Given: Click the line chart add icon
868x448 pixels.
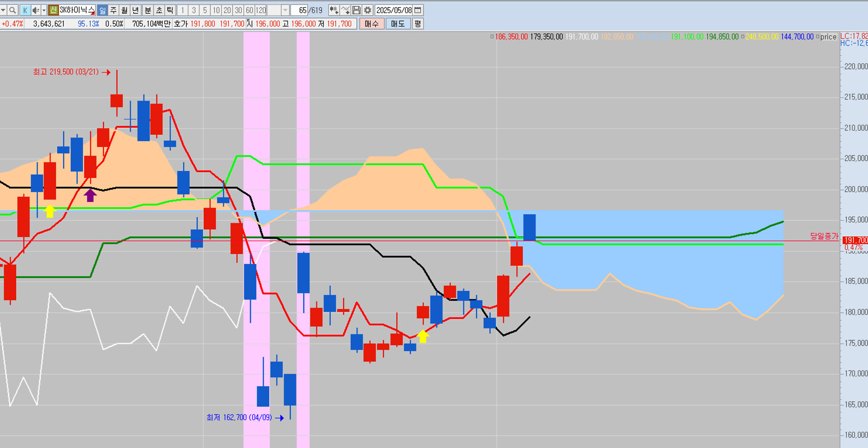Looking at the screenshot, I should click(345, 10).
